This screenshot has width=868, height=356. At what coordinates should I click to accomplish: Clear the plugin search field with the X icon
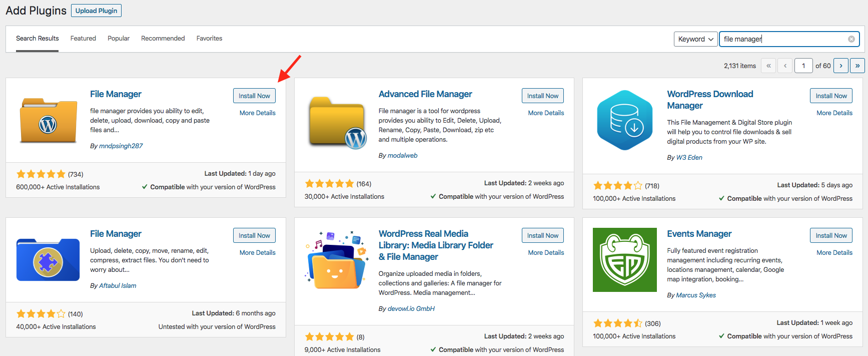coord(851,39)
